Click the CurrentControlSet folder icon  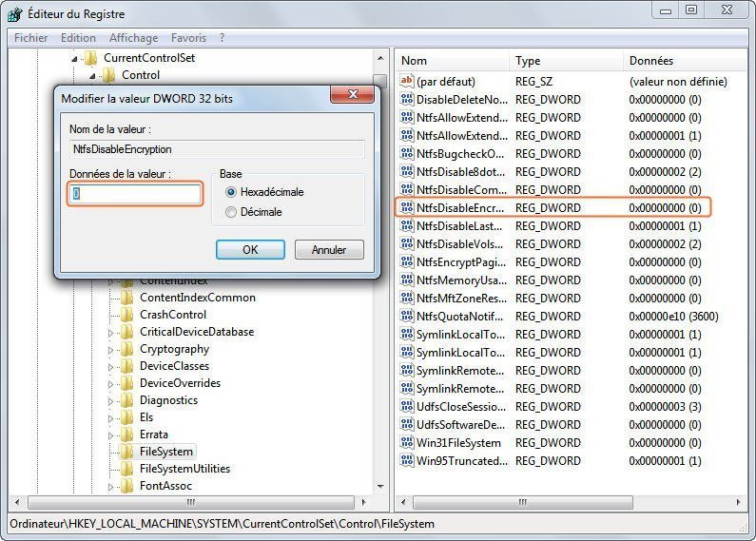pyautogui.click(x=91, y=58)
